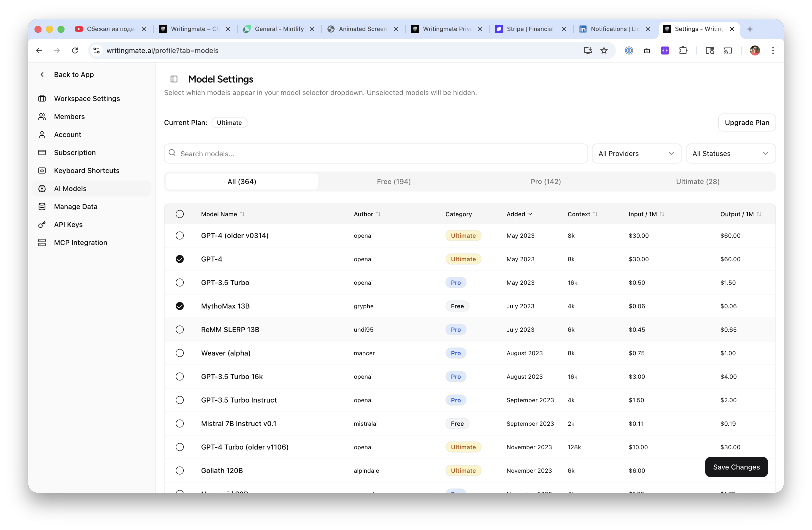
Task: Expand the All Statuses dropdown
Action: [x=730, y=153]
